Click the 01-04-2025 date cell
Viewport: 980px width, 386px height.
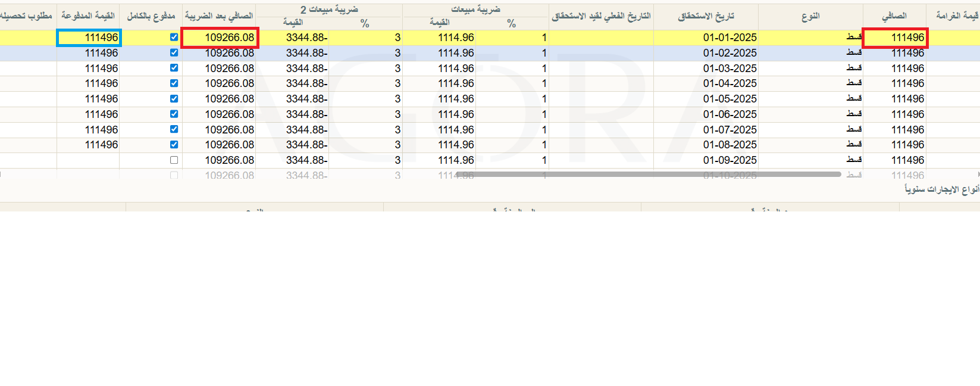click(706, 83)
